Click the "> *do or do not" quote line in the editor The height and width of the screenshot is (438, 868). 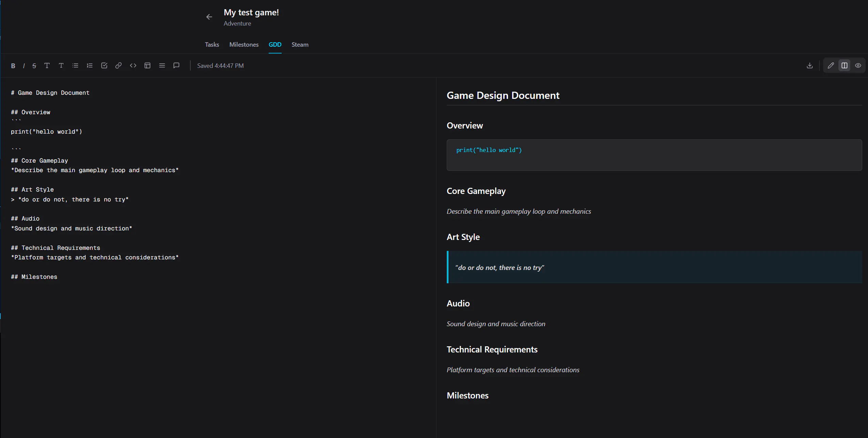coord(70,199)
